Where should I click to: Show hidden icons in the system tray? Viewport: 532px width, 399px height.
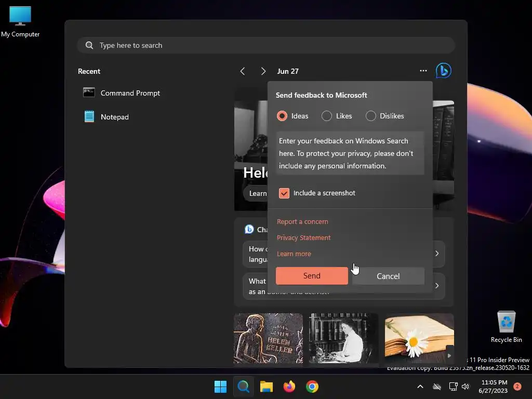tap(420, 387)
